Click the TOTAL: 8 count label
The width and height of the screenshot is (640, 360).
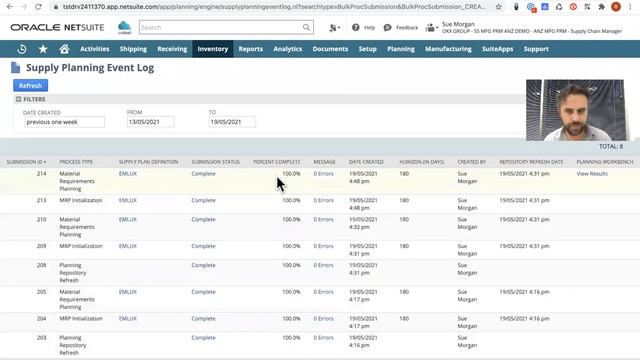click(611, 146)
